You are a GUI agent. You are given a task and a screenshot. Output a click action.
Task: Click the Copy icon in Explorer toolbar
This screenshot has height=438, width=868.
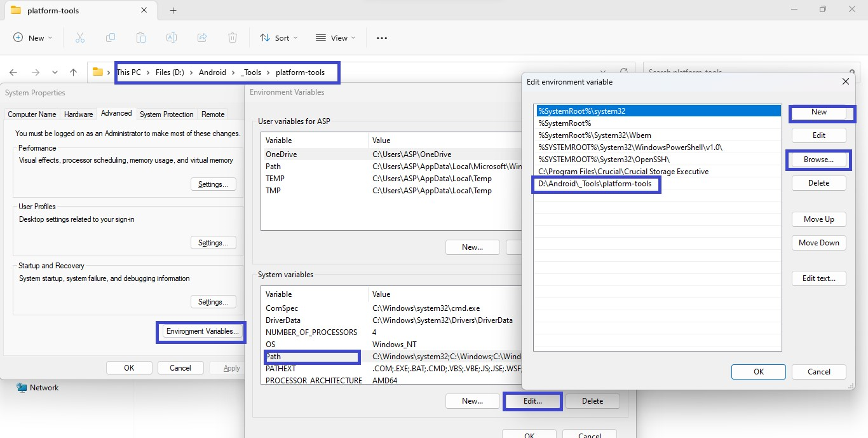pos(111,38)
